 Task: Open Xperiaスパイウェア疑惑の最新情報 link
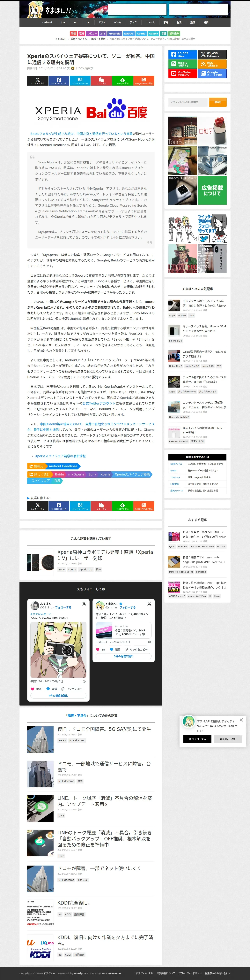[60, 456]
